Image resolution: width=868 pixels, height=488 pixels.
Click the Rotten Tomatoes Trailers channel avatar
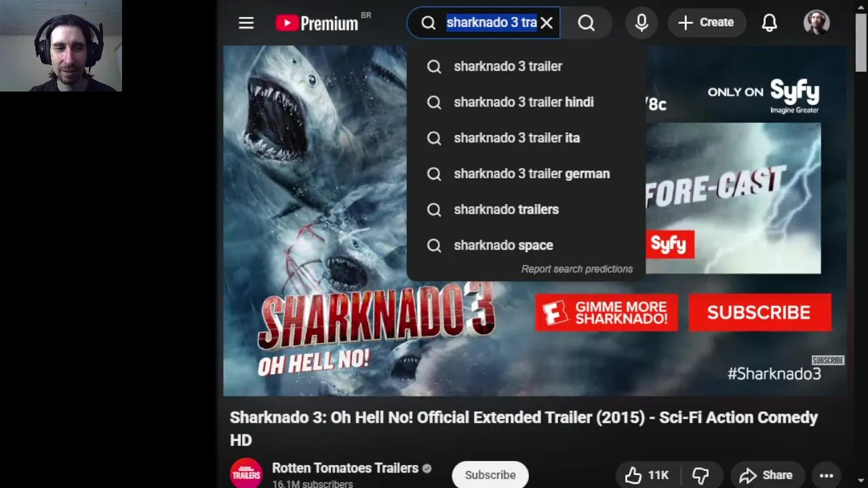(246, 474)
